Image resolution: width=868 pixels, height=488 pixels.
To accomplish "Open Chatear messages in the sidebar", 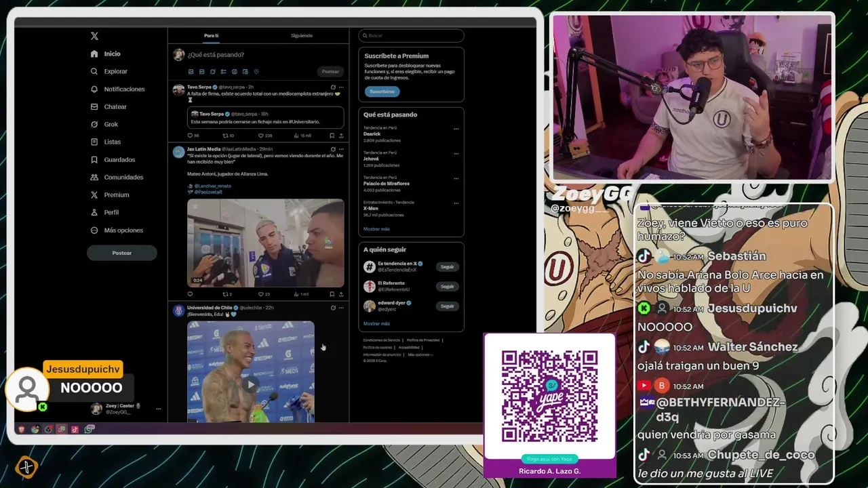I will coord(108,106).
